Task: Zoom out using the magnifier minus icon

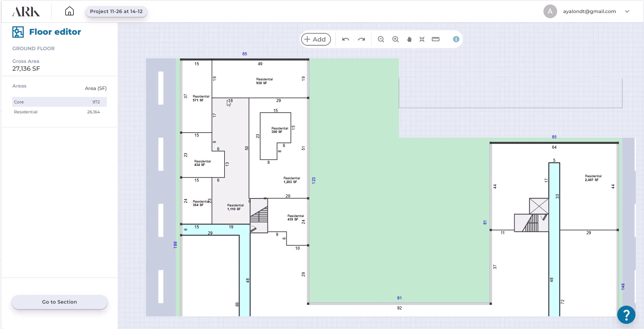Action: (x=381, y=39)
